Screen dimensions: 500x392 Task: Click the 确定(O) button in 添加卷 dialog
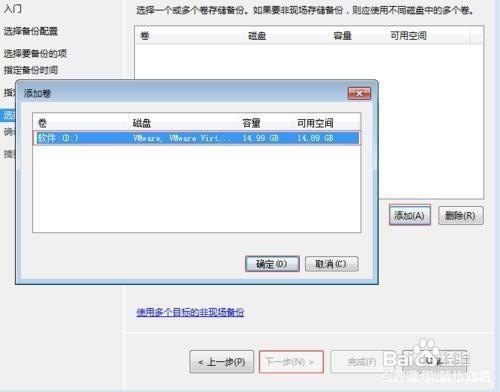coord(272,264)
